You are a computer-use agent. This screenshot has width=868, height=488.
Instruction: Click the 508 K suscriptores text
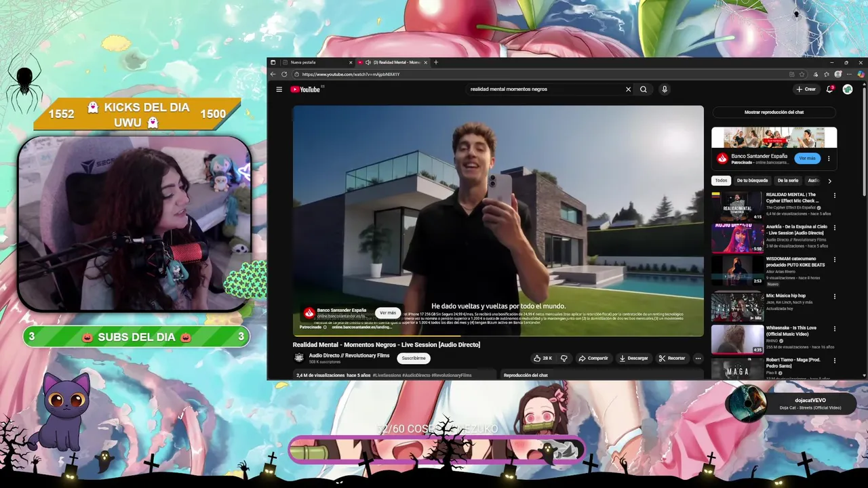[x=325, y=362]
